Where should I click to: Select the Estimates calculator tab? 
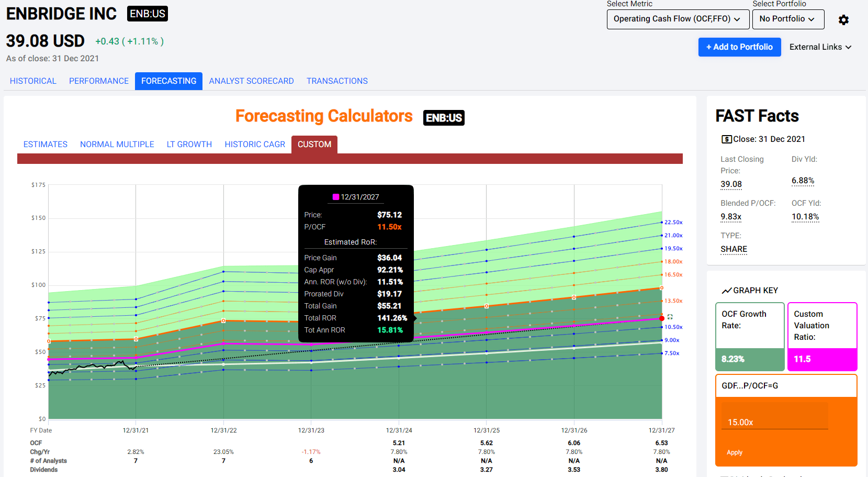[x=46, y=145]
